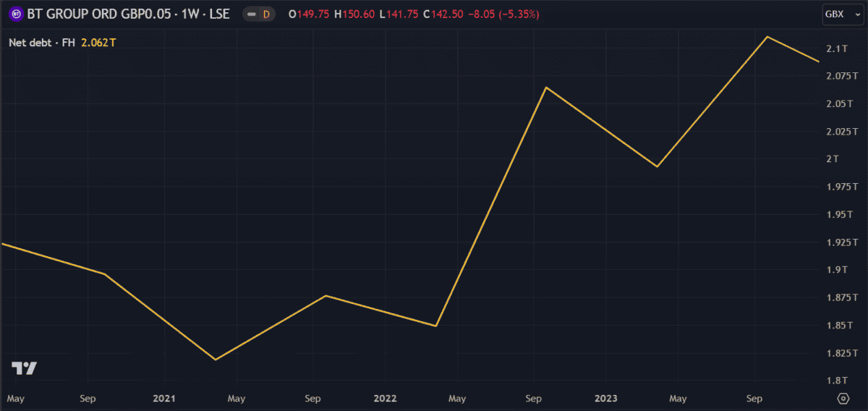Viewport: 868px width, 411px height.
Task: Click the 2T price scale label
Action: coord(832,159)
